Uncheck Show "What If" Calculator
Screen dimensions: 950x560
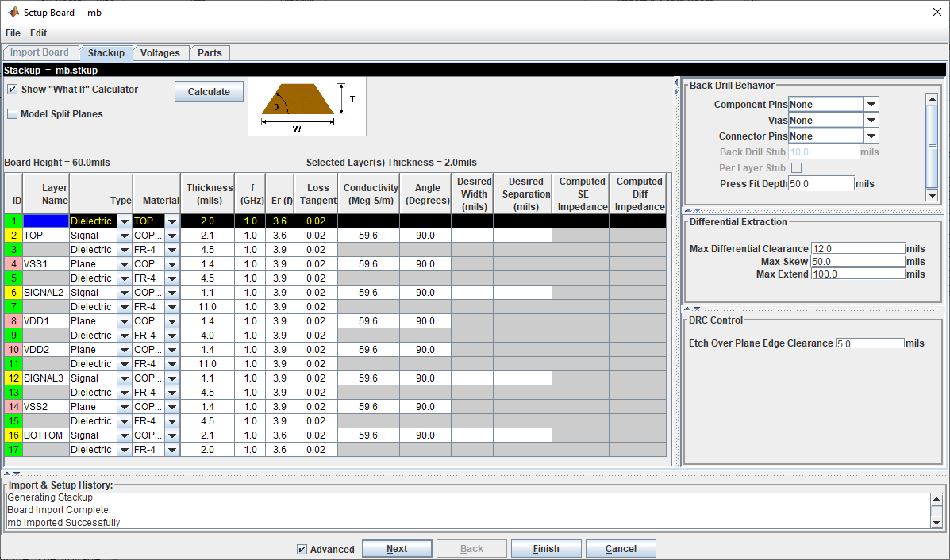[11, 89]
